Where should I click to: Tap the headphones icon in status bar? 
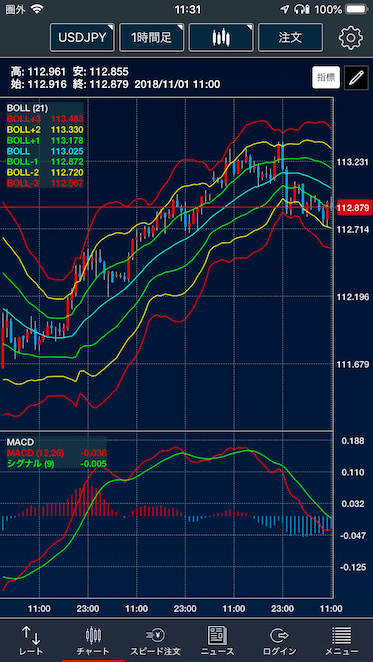click(x=300, y=10)
